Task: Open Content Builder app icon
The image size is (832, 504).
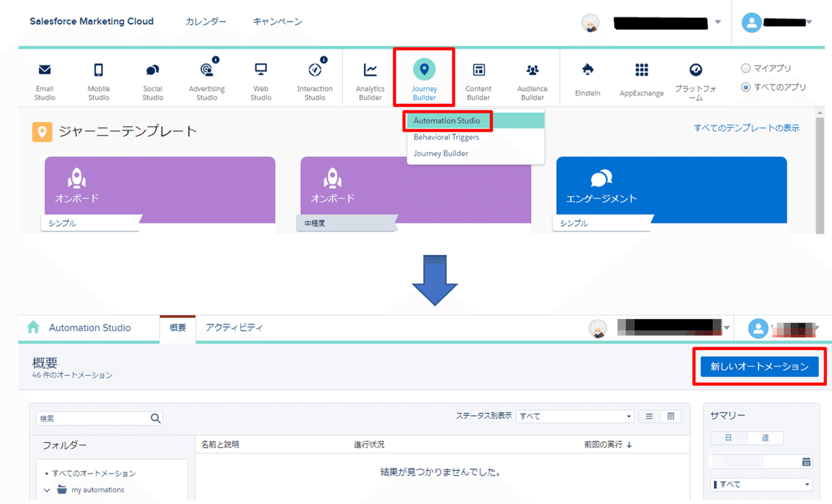Action: pos(478,70)
